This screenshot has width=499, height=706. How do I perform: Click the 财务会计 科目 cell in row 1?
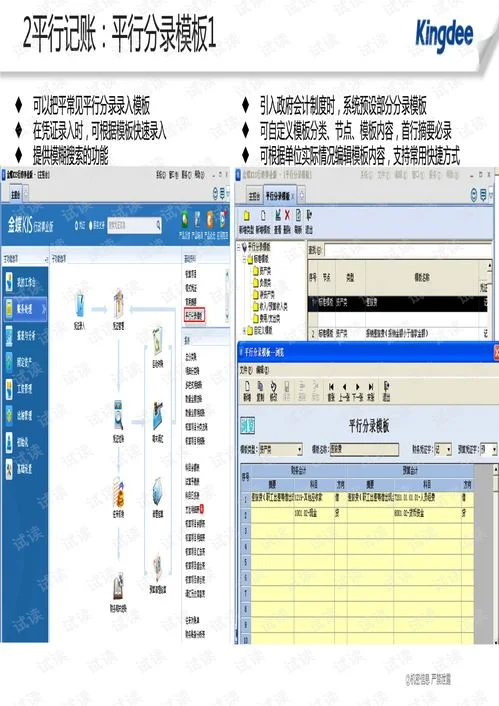pos(314,498)
